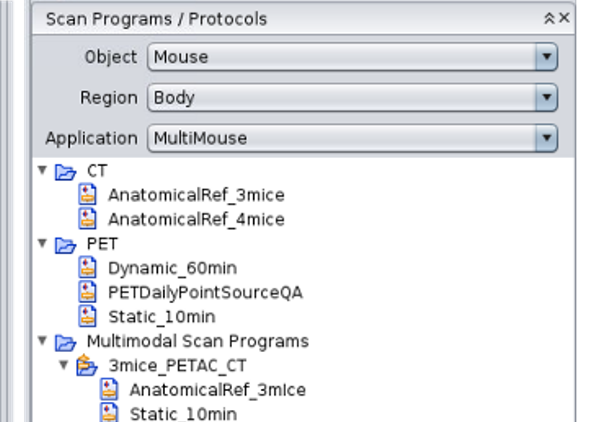Open the Region dropdown showing Body
The image size is (592, 422).
(x=352, y=97)
